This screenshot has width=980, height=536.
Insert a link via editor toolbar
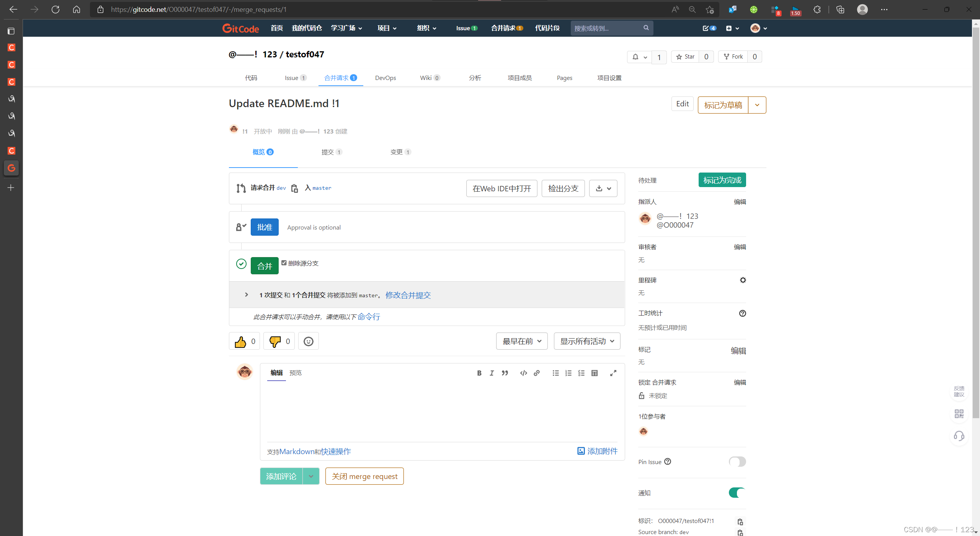click(x=537, y=373)
